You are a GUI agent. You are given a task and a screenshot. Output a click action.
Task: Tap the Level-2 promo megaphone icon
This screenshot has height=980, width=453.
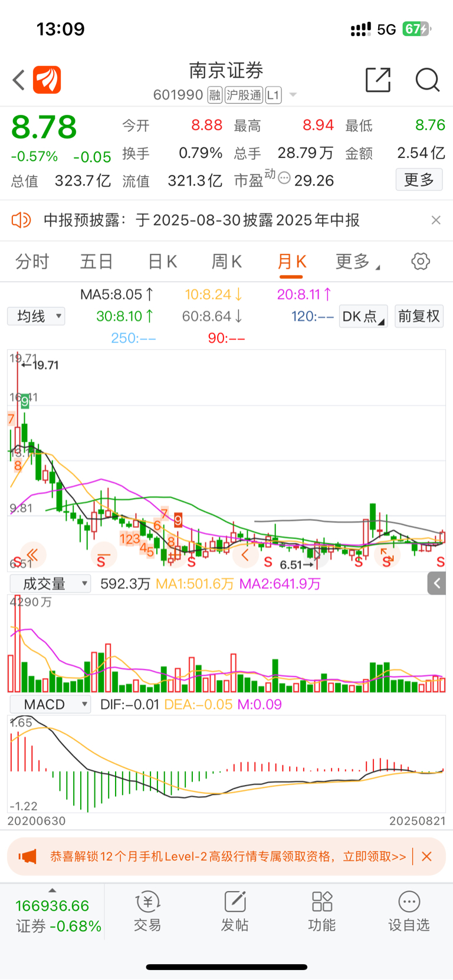pos(27,856)
